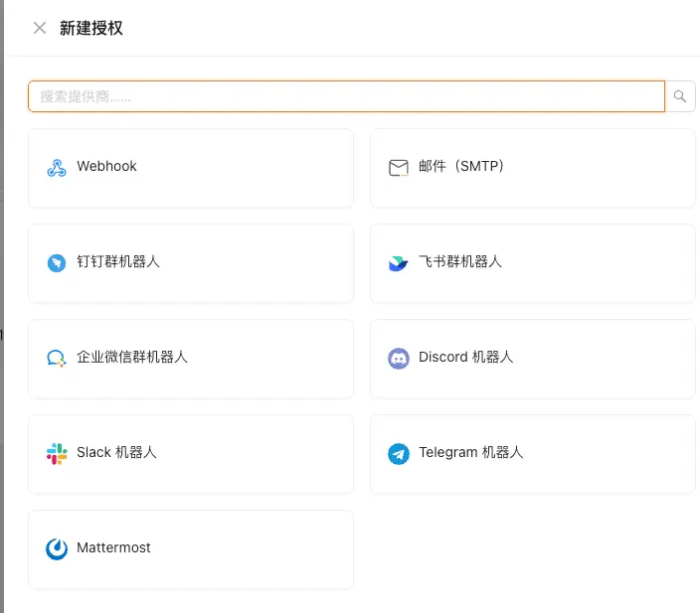Open the Slack 机器人 label
Viewport: 700px width, 613px height.
pyautogui.click(x=116, y=453)
